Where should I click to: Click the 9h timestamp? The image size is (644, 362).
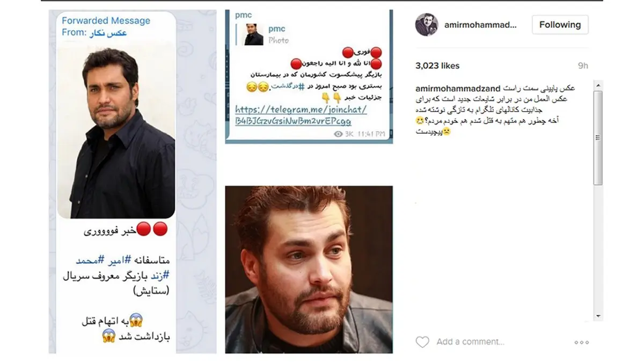583,66
